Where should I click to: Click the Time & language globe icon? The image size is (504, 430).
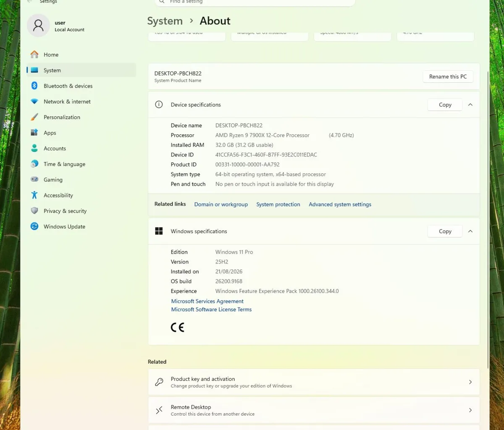pyautogui.click(x=34, y=164)
